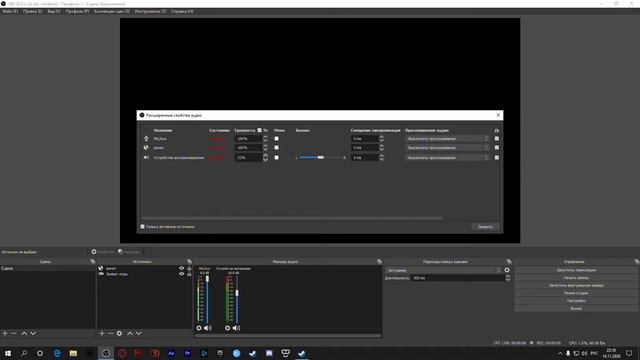
Task: Toggle track checkbox in the донат row
Action: pyautogui.click(x=497, y=148)
